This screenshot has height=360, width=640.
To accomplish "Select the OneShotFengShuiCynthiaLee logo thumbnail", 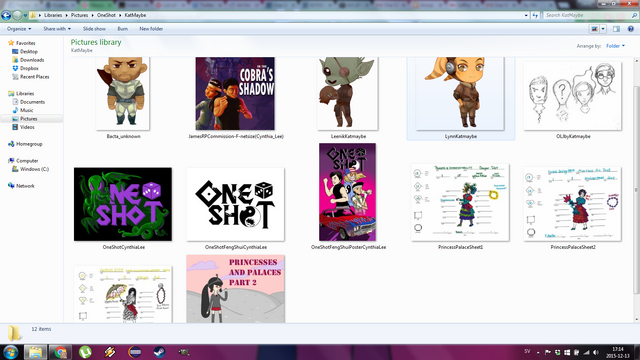I will [x=235, y=204].
